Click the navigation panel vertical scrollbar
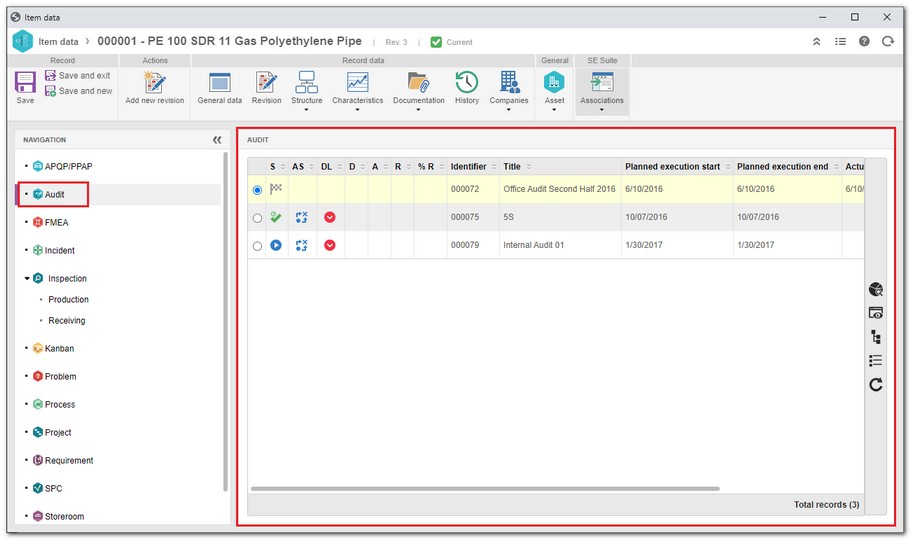 (x=225, y=322)
